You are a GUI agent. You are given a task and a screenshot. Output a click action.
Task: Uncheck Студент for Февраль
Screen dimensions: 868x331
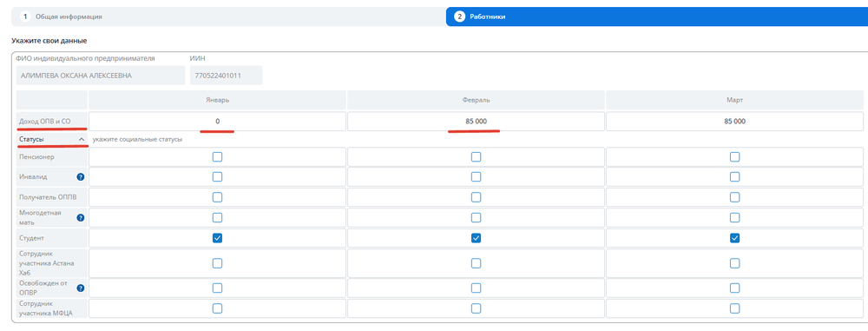coord(476,238)
